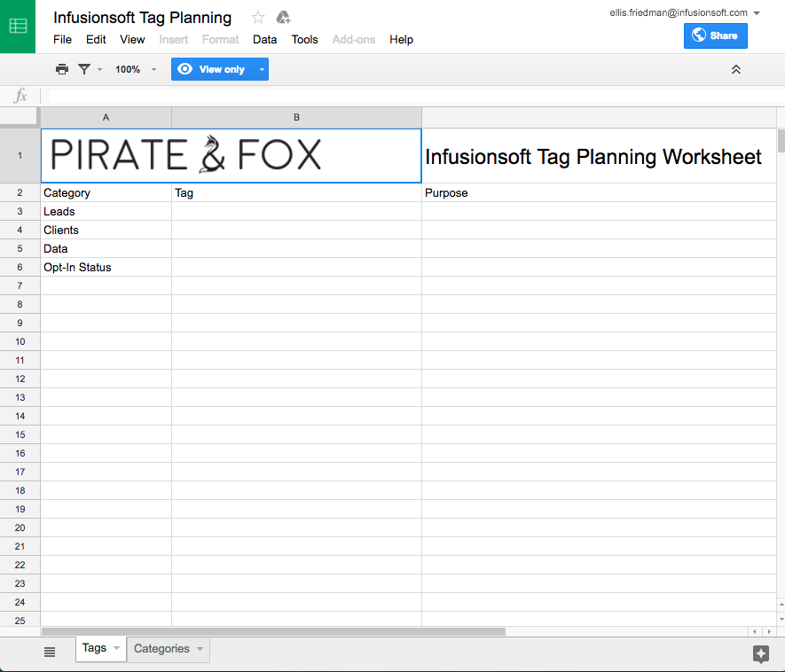
Task: Open the Help menu
Action: [x=402, y=40]
